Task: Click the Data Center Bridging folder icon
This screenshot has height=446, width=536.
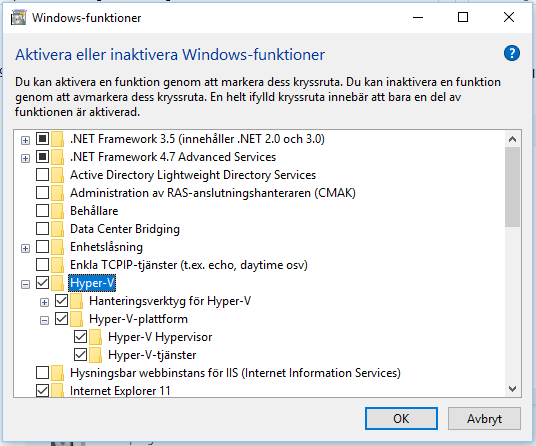Action: point(57,229)
